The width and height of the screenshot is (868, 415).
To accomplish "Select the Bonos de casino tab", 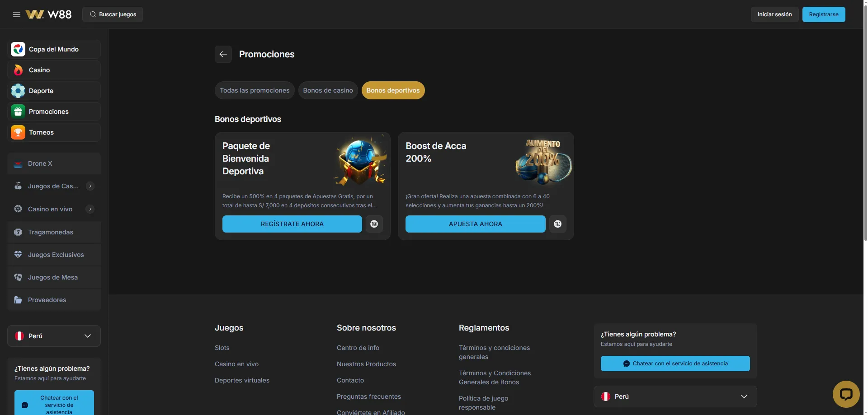I will pos(328,90).
